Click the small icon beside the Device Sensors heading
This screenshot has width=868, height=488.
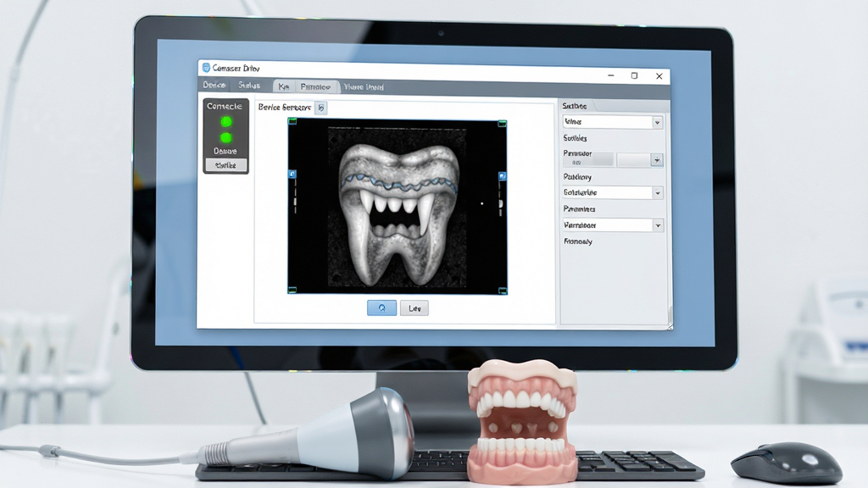click(x=321, y=108)
